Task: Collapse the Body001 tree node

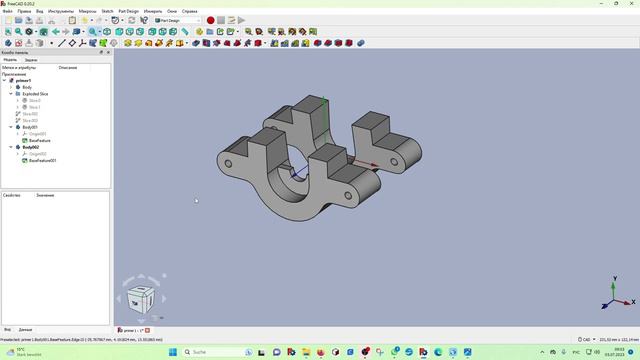Action: coord(11,127)
